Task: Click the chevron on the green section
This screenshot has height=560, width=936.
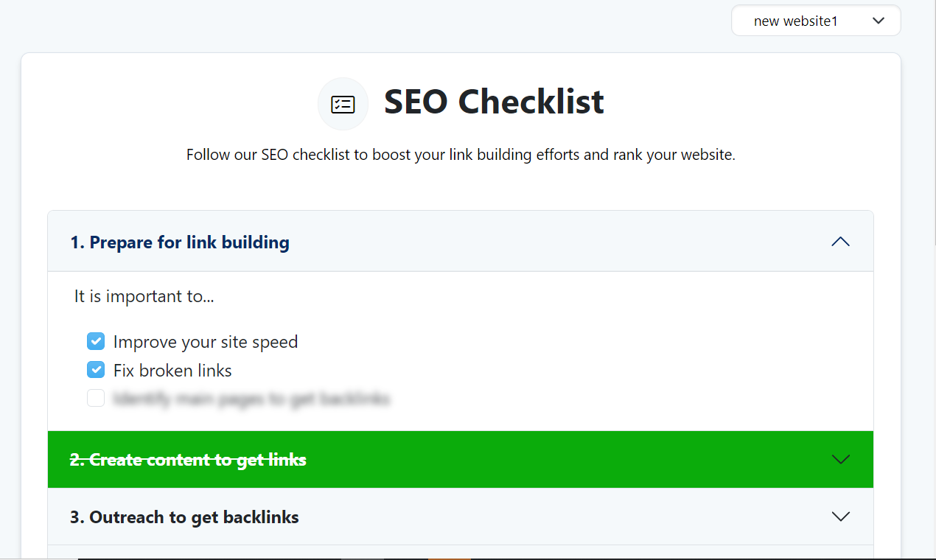Action: pyautogui.click(x=840, y=459)
